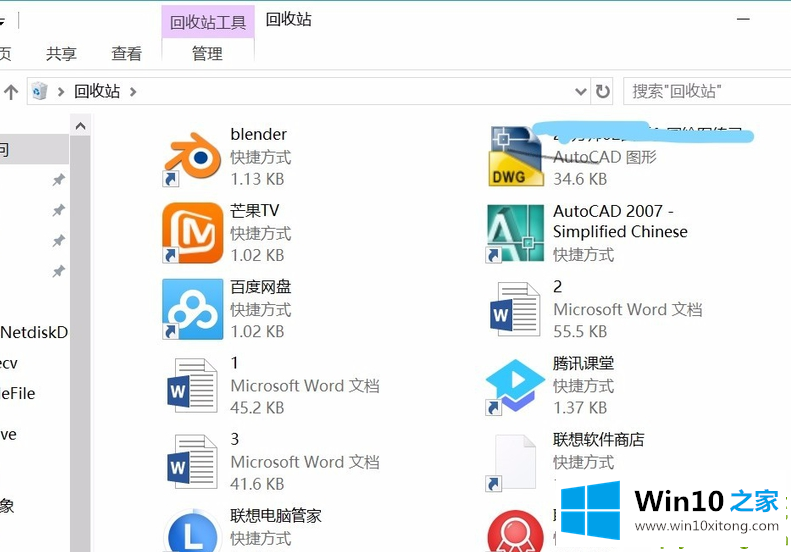Screen dimensions: 791x552
Task: Click the 联想软件商店 file name
Action: (599, 439)
